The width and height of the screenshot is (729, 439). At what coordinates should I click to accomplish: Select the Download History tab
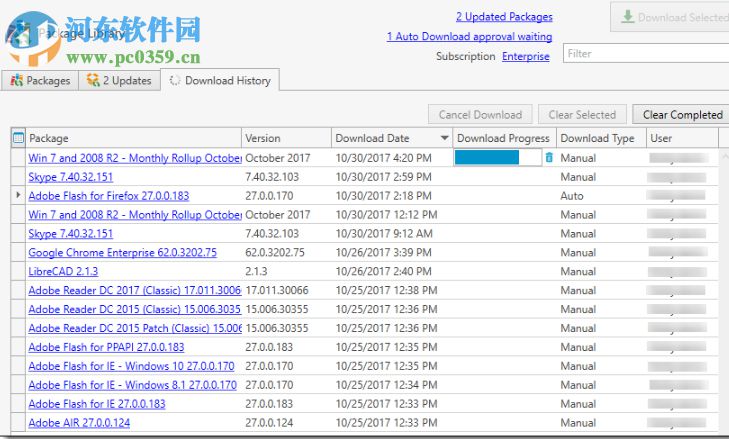pyautogui.click(x=220, y=80)
